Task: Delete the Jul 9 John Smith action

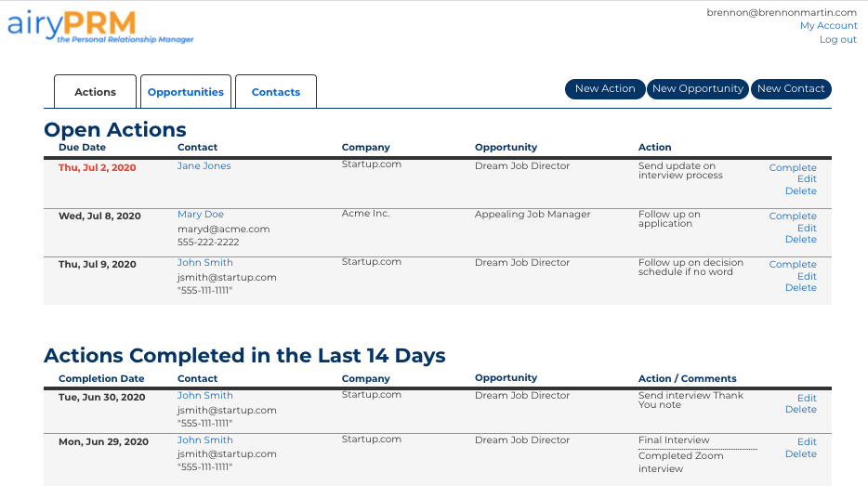Action: click(x=800, y=288)
